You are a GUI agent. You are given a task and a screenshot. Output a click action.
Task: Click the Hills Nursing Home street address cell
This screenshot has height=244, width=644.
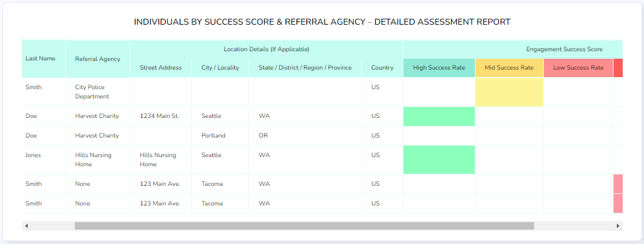pyautogui.click(x=161, y=160)
